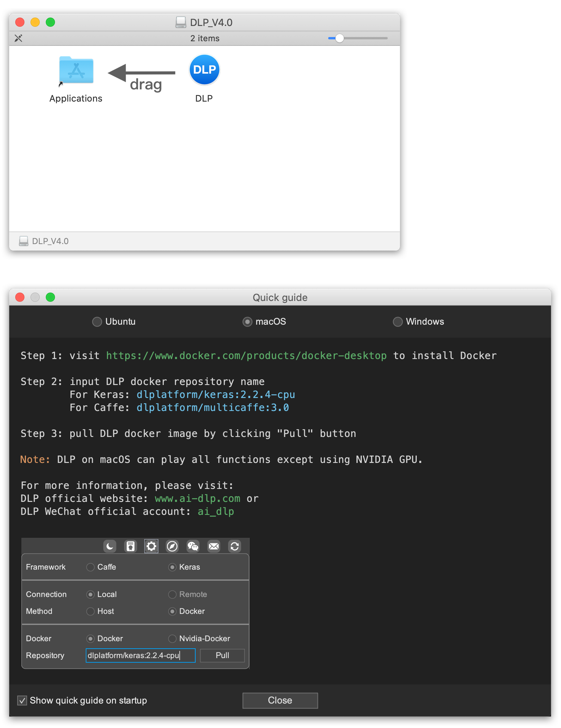The height and width of the screenshot is (728, 561).
Task: Click the DLP_V4.0 path bar item
Action: click(x=44, y=241)
